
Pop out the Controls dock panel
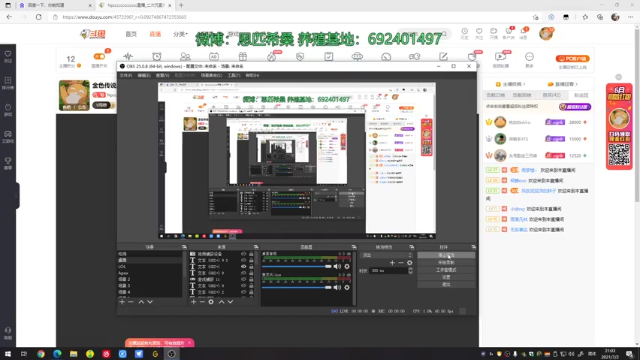click(473, 247)
